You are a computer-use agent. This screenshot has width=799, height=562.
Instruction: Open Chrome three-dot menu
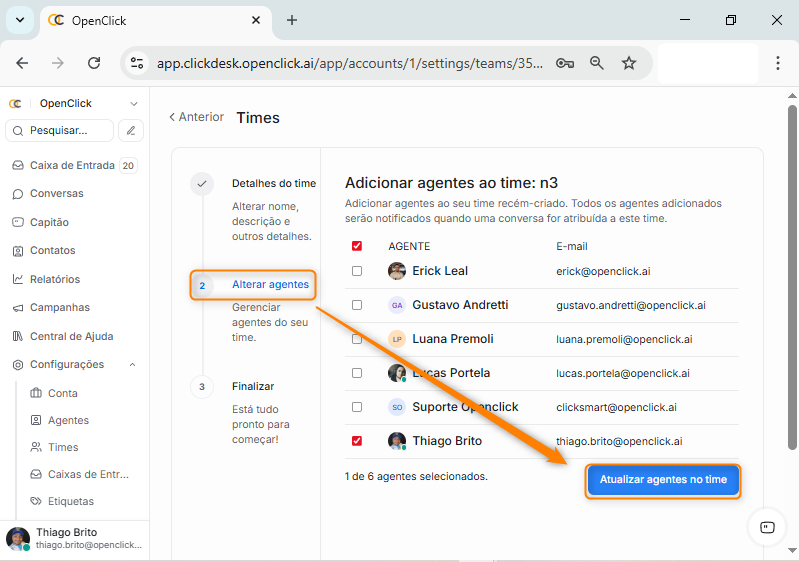(x=778, y=63)
